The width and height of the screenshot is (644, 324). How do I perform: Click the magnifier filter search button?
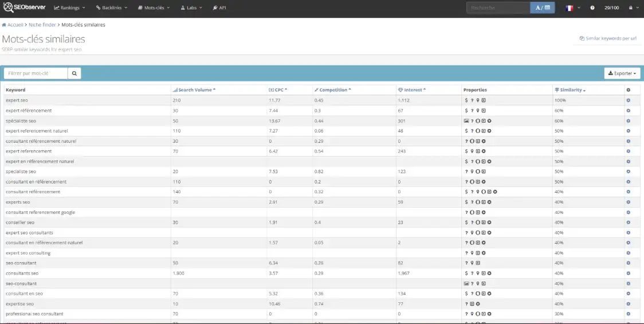[x=75, y=73]
